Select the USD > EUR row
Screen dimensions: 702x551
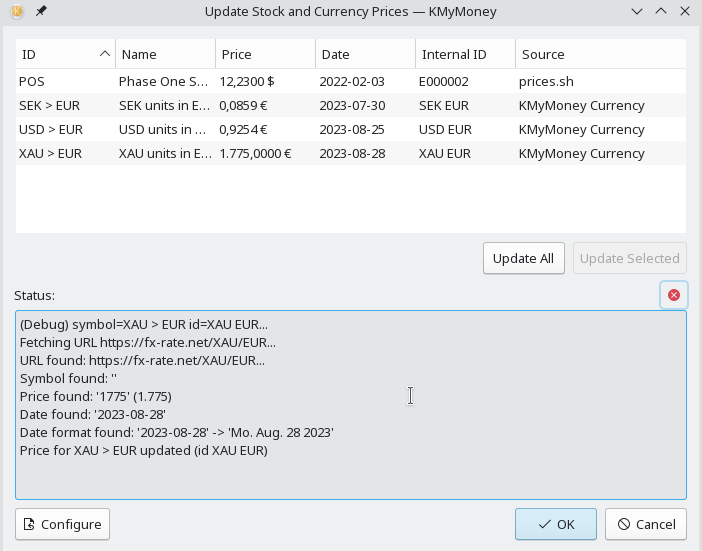pos(351,129)
